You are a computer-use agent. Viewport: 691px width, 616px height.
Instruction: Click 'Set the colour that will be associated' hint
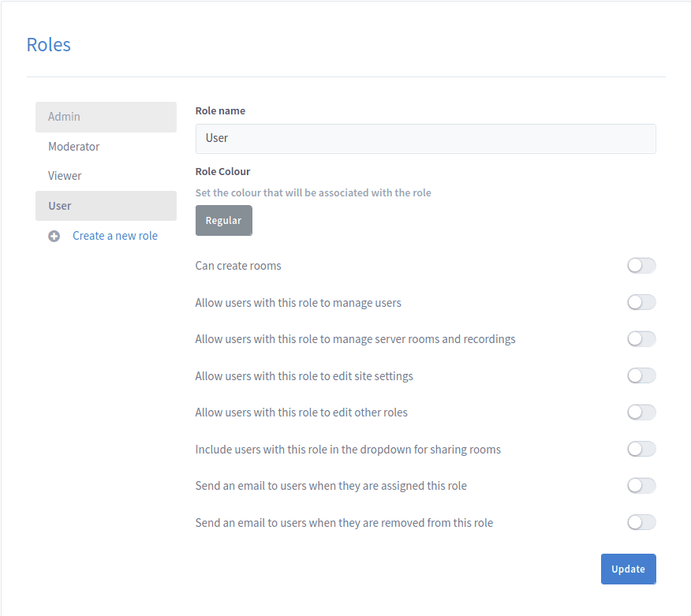pyautogui.click(x=313, y=192)
